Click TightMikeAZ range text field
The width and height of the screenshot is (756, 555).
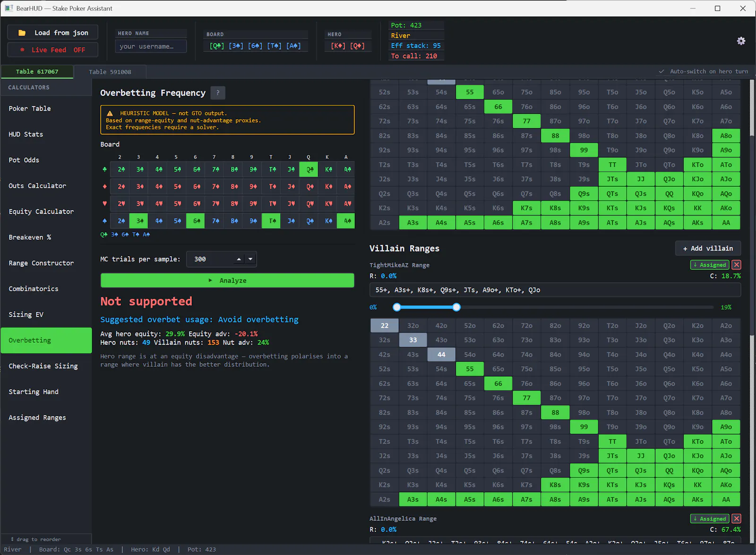pos(555,290)
